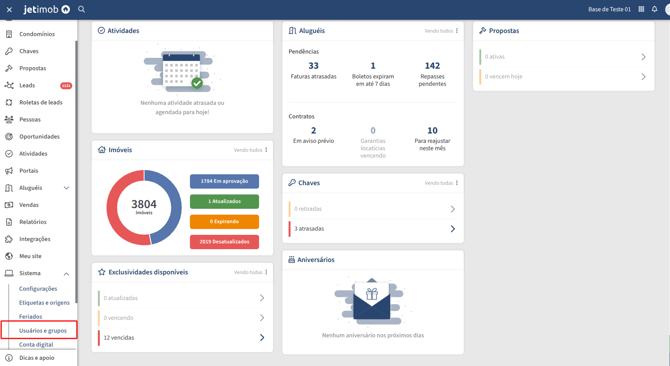Open Feriados under Sistema

[x=30, y=316]
